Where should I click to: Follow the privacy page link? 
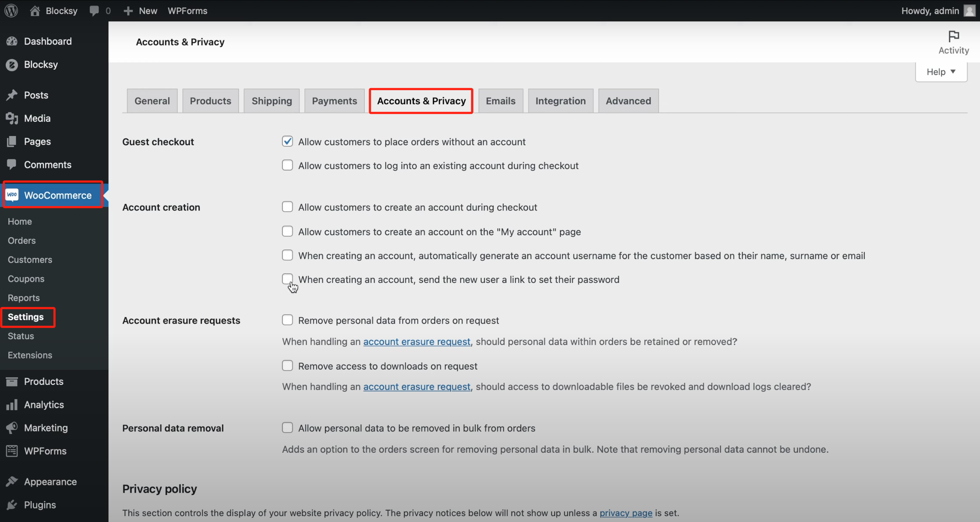pyautogui.click(x=625, y=513)
